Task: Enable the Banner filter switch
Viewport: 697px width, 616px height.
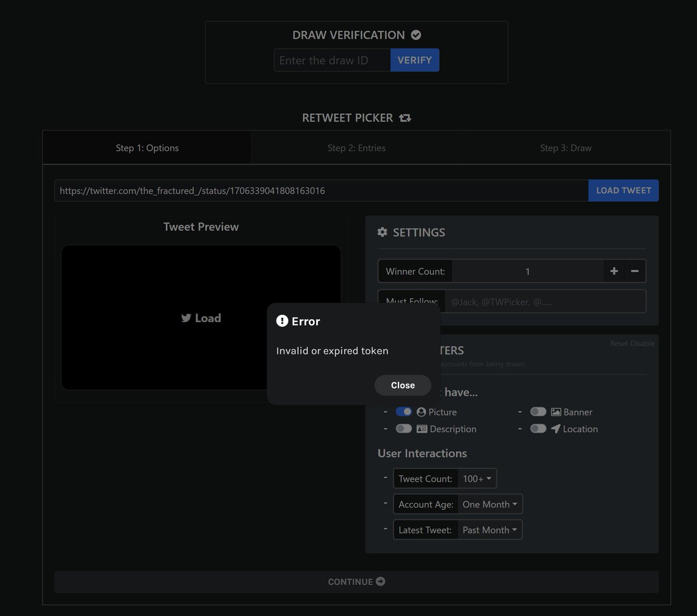Action: click(x=538, y=411)
